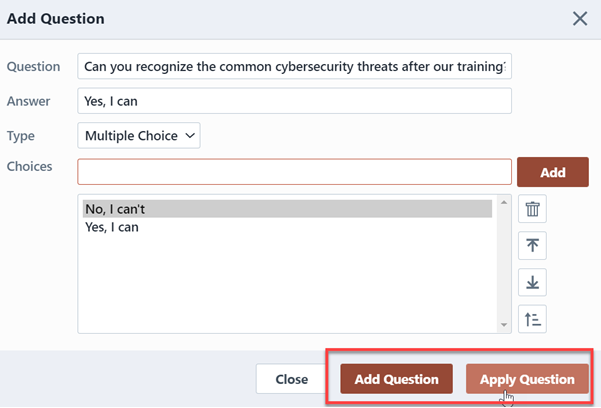Click into the Answer text field
Screen dimensions: 601x408
point(294,101)
